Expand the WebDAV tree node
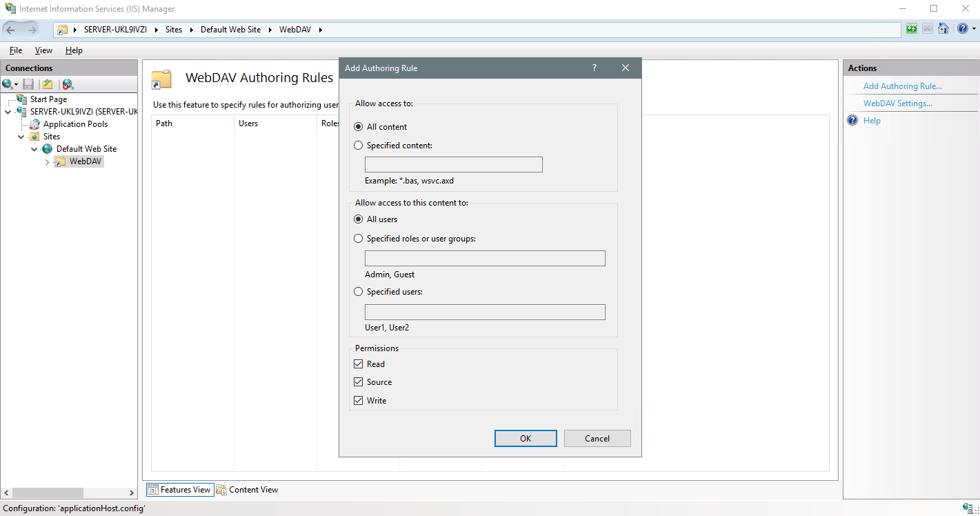This screenshot has width=980, height=516. [47, 162]
